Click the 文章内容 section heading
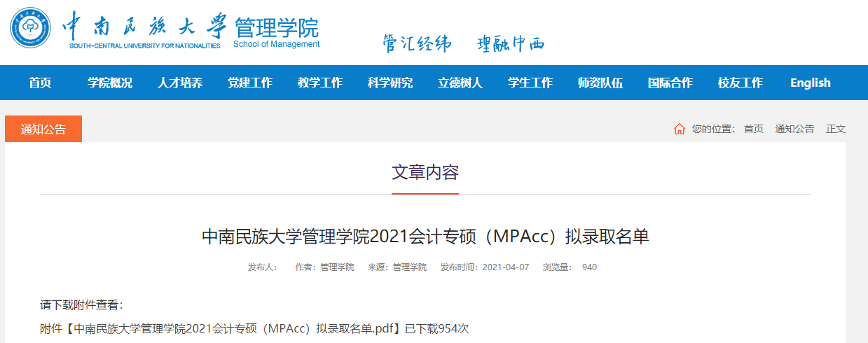This screenshot has height=343, width=868. (x=425, y=172)
